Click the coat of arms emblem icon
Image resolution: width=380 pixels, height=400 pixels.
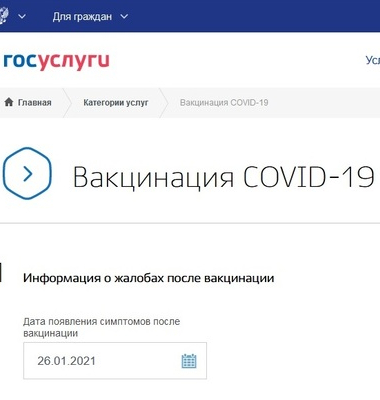tap(4, 16)
